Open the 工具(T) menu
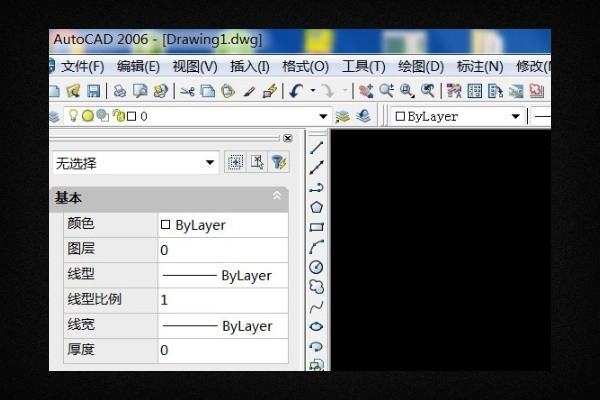The height and width of the screenshot is (400, 600). click(x=363, y=67)
